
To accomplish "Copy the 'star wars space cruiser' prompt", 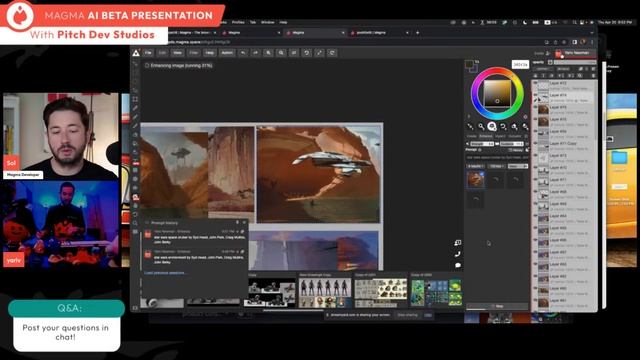I will pos(242,231).
